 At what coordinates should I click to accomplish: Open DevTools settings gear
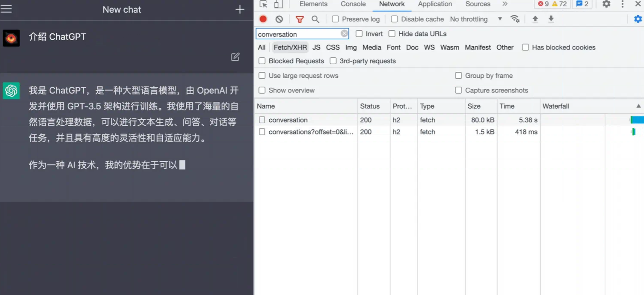(x=606, y=4)
